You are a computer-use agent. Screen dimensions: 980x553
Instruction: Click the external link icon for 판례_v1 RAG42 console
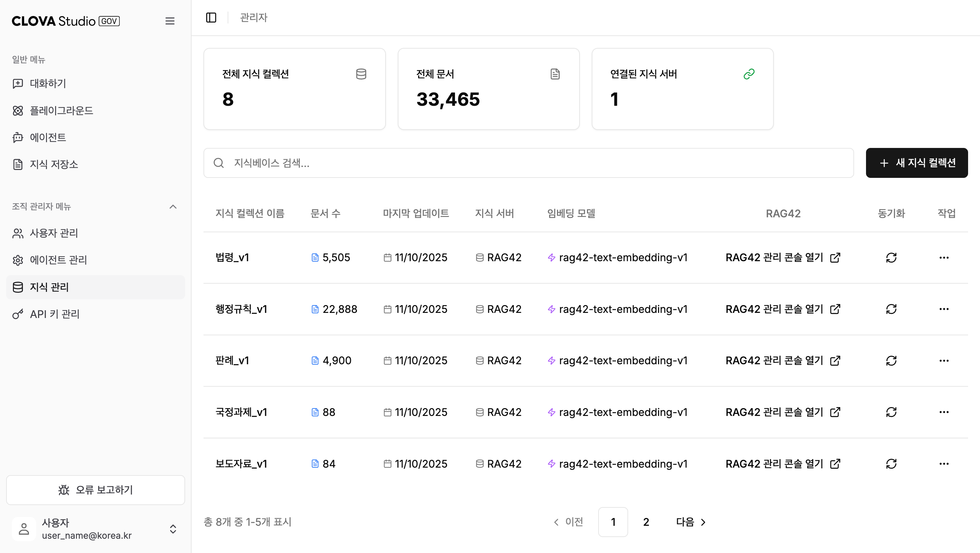pos(835,360)
